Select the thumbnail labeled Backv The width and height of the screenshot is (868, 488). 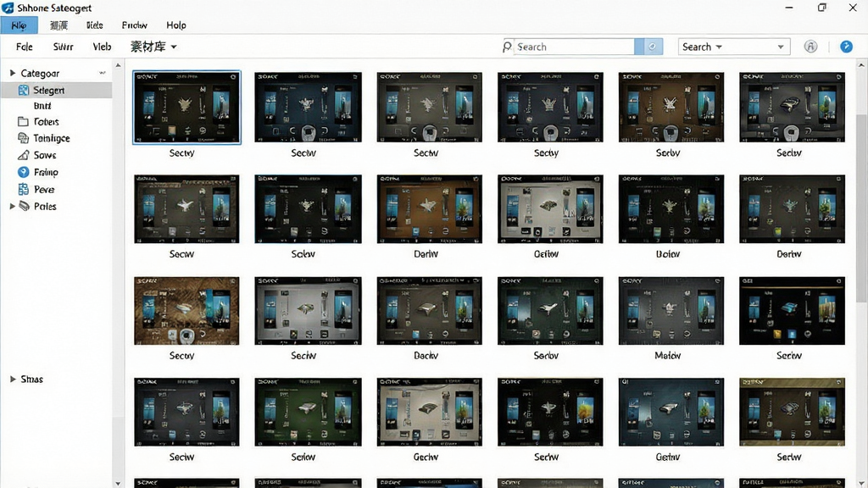pyautogui.click(x=429, y=311)
